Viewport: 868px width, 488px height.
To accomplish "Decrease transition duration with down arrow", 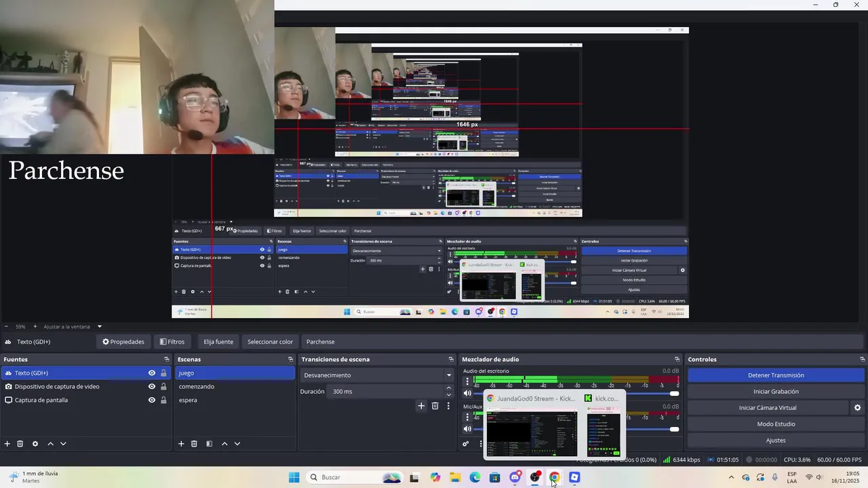I will click(x=448, y=394).
